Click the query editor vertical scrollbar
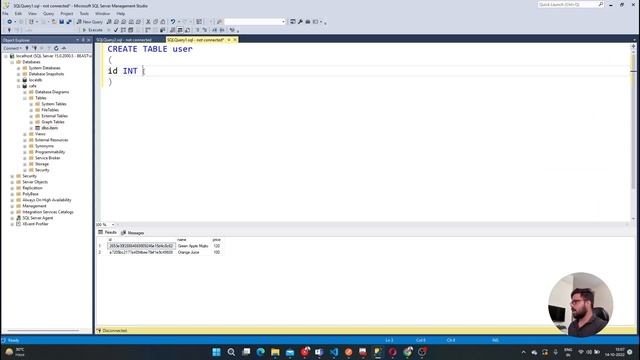Image resolution: width=640 pixels, height=360 pixels. tap(633, 133)
